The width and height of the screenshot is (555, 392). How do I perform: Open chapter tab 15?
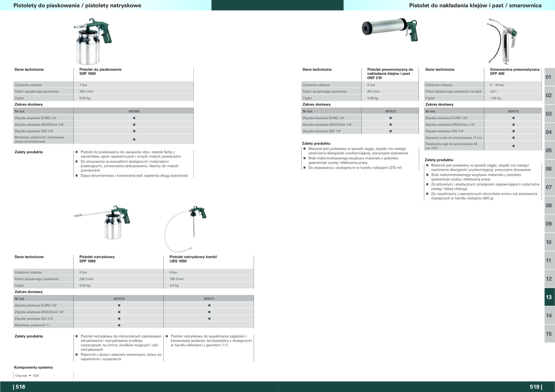(x=549, y=334)
